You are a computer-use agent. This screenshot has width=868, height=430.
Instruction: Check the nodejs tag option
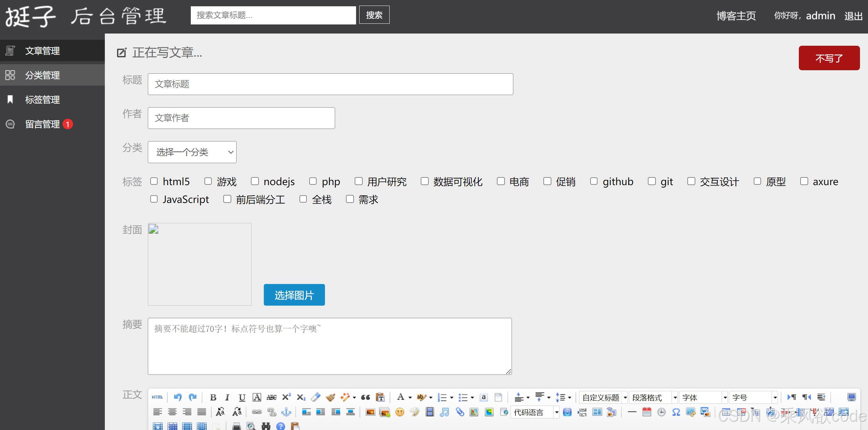click(255, 181)
